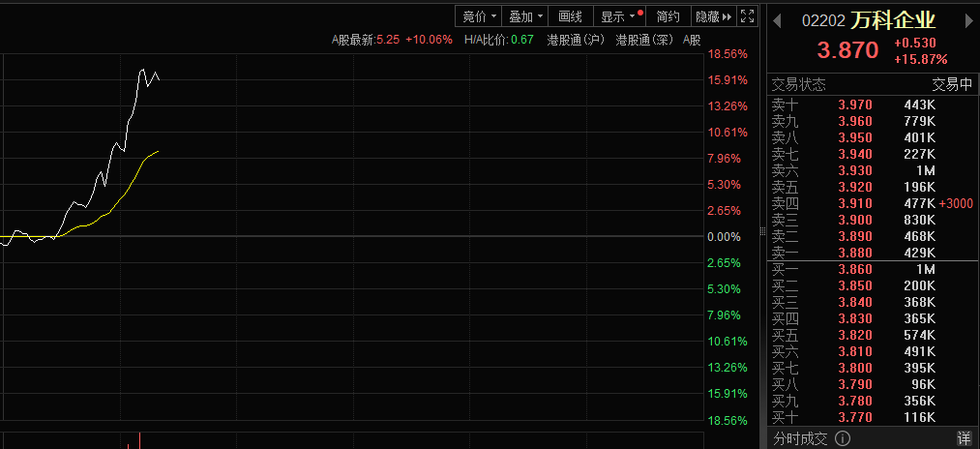Click the 详 details button
The height and width of the screenshot is (449, 980).
pos(964,438)
